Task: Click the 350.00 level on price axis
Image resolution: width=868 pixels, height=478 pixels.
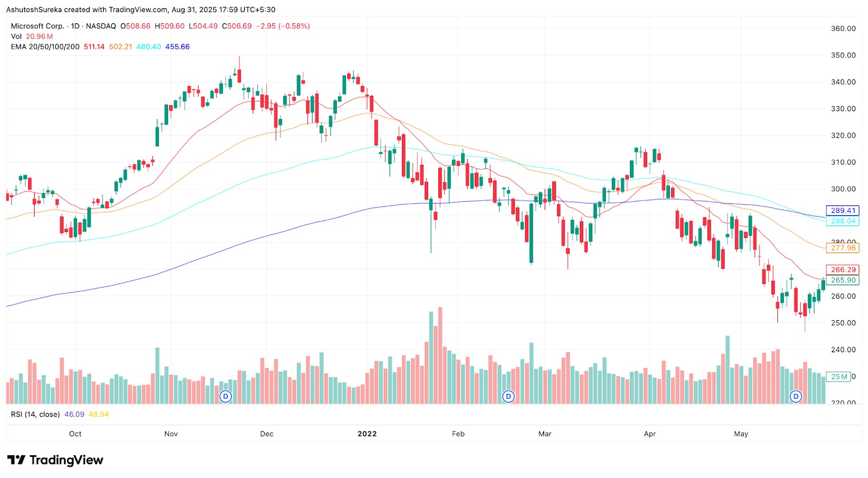Action: coord(843,55)
